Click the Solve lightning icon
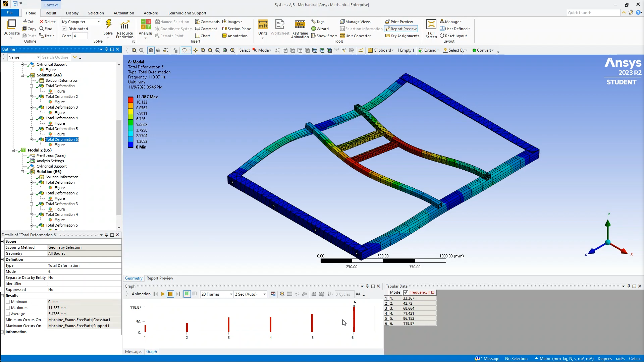644x362 pixels. (108, 24)
